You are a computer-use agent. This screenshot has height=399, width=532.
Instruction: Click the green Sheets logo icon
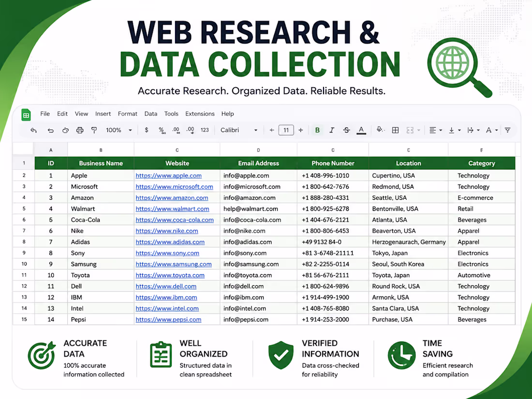click(x=26, y=115)
